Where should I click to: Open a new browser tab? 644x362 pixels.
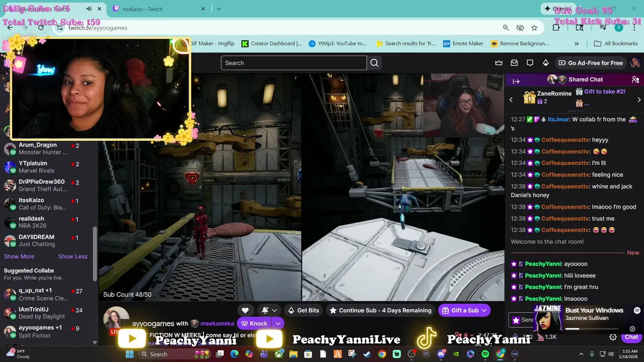[x=218, y=9]
